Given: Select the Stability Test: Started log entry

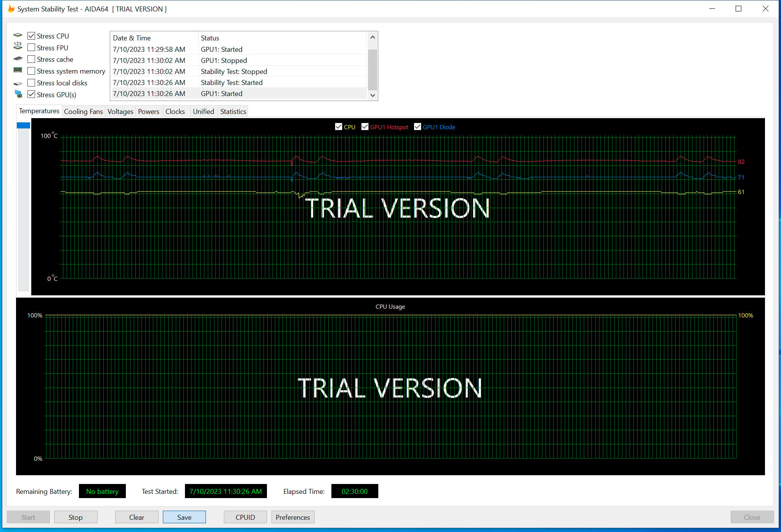Looking at the screenshot, I should tap(239, 83).
